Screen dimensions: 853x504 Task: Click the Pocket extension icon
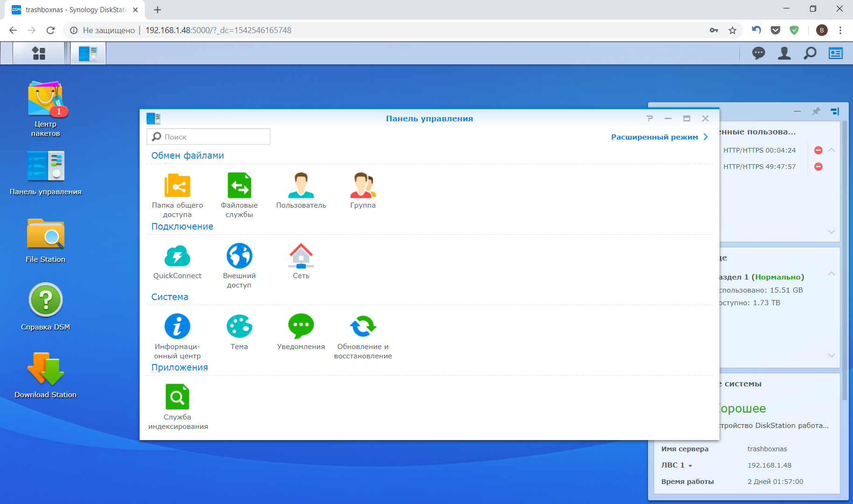[775, 30]
